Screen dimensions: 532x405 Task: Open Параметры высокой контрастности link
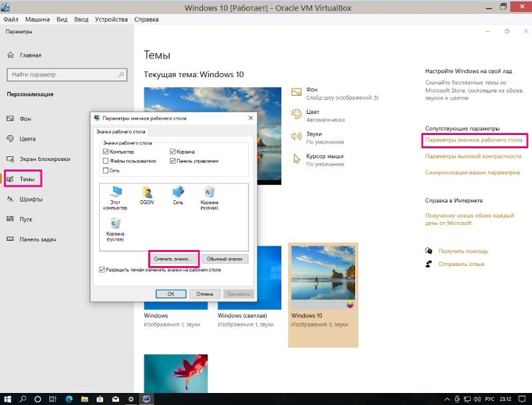click(473, 156)
